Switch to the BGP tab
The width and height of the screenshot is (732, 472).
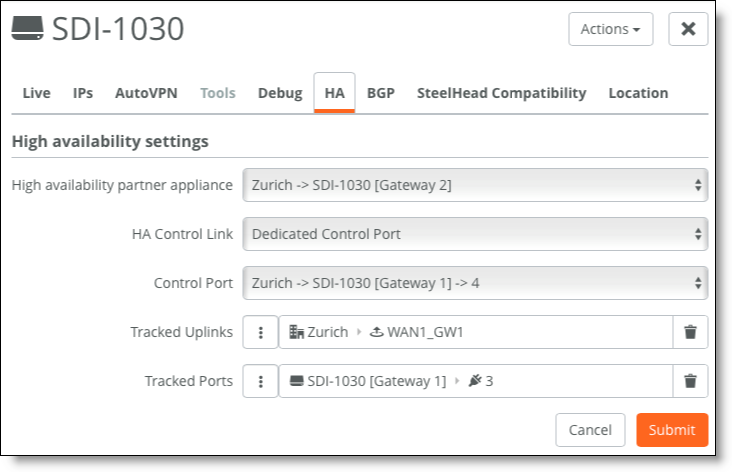point(380,93)
